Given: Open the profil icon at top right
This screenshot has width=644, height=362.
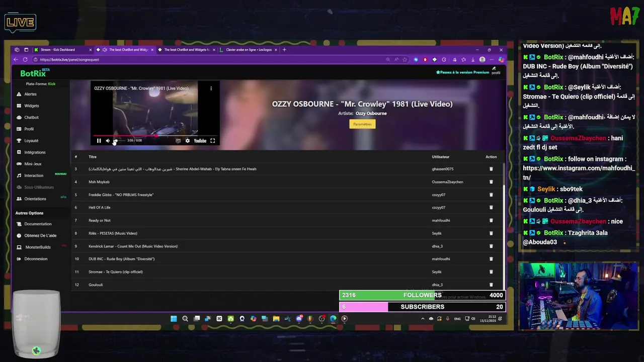Looking at the screenshot, I should tap(496, 71).
